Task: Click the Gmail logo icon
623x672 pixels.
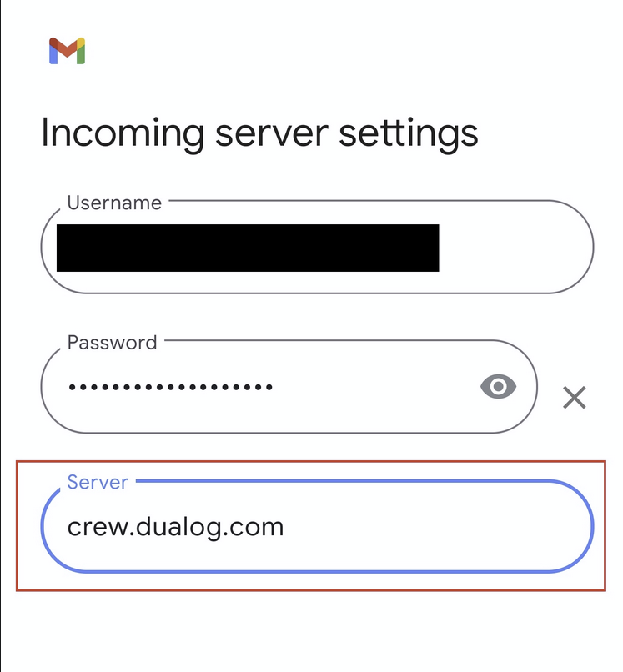Action: coord(68,51)
